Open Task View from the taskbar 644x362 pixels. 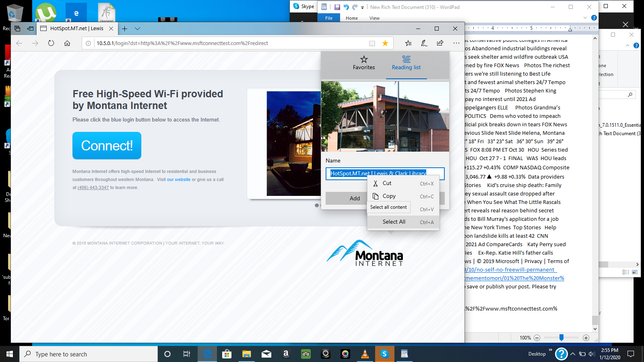(187, 354)
